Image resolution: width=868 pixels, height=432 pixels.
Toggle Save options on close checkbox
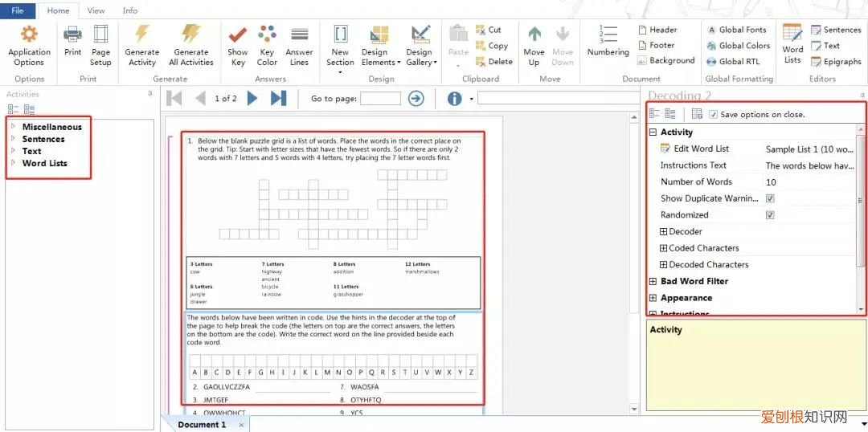tap(714, 115)
